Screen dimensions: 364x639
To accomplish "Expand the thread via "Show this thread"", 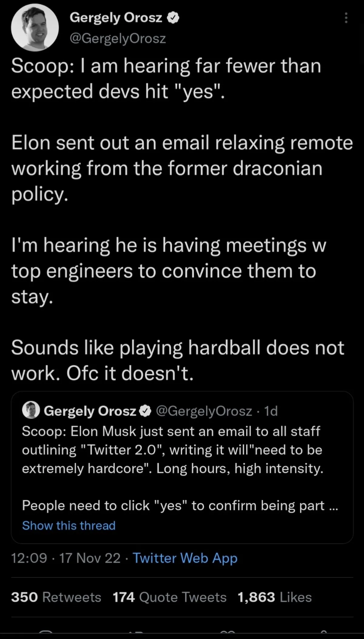I will pos(69,526).
